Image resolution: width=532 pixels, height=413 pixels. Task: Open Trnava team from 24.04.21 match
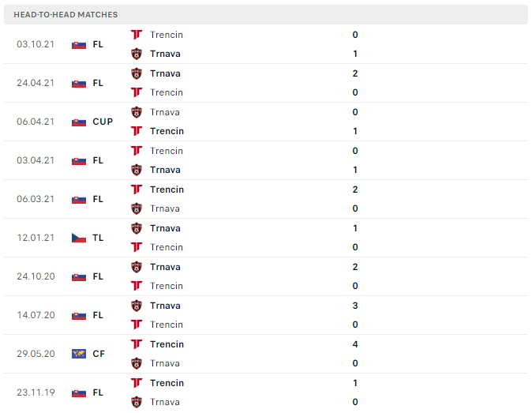165,73
